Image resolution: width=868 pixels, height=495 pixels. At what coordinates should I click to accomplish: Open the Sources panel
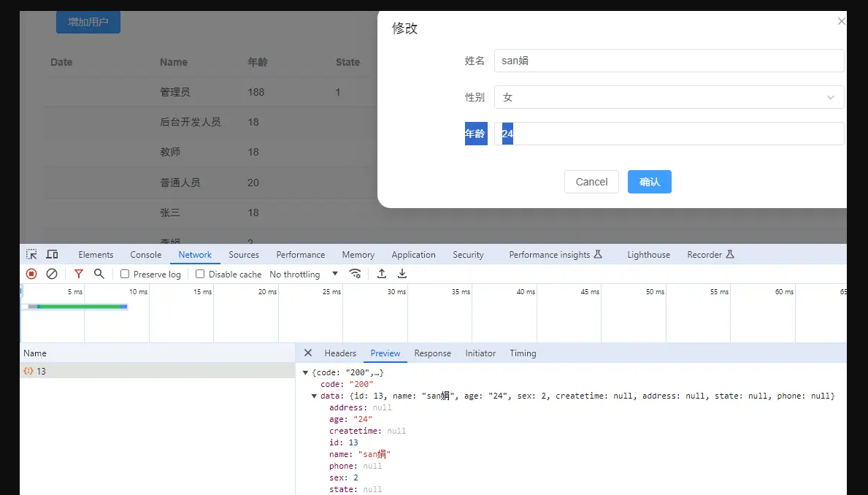pyautogui.click(x=244, y=255)
